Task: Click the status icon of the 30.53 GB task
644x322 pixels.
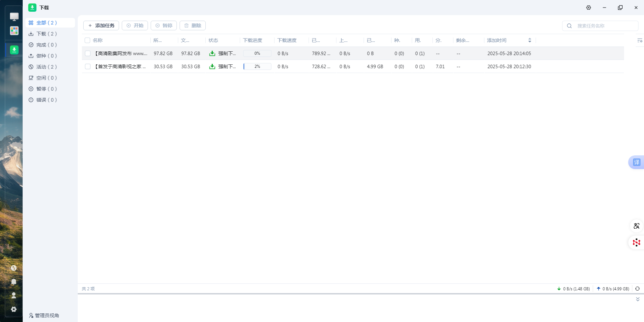Action: [212, 66]
